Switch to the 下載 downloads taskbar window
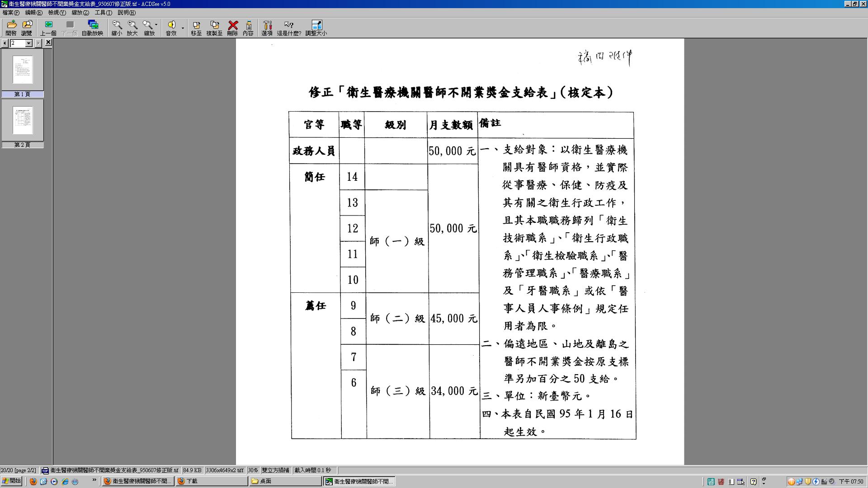 coord(212,481)
